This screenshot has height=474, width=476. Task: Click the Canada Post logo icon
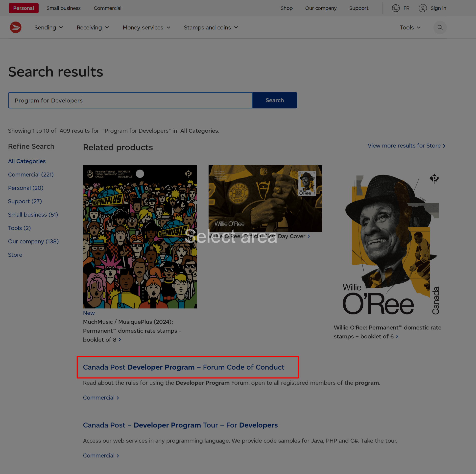[16, 27]
